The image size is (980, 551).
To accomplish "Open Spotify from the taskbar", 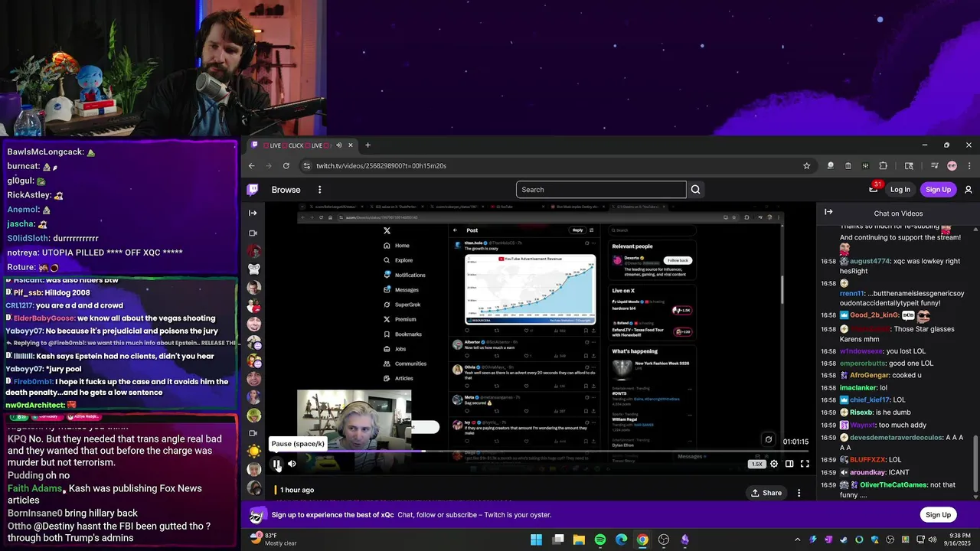I will click(600, 540).
